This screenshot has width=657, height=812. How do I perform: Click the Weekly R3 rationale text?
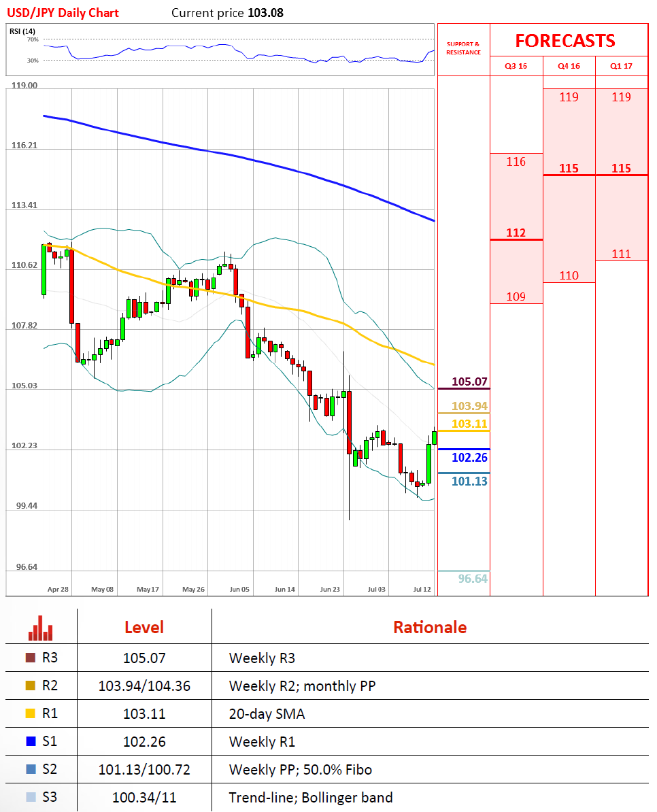262,658
